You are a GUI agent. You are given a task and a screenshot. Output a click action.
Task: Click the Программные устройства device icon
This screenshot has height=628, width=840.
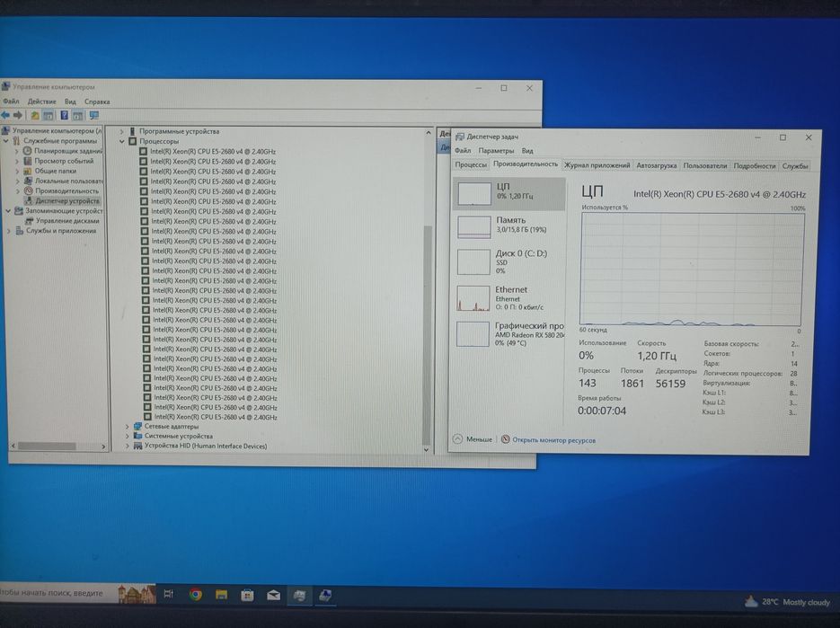[132, 131]
